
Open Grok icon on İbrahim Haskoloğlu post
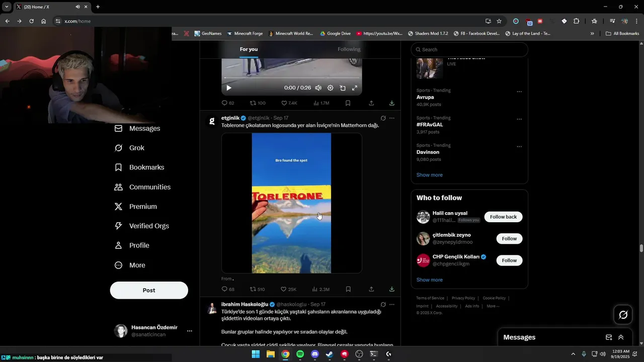pos(383,304)
